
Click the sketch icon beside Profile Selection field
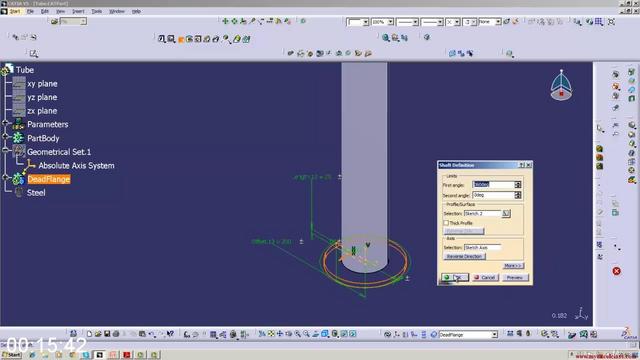click(x=506, y=213)
